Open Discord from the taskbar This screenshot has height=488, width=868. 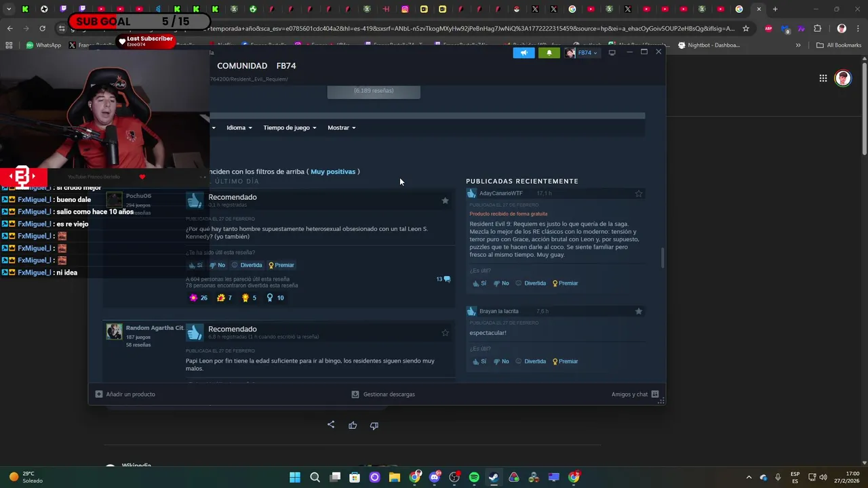pos(435,477)
